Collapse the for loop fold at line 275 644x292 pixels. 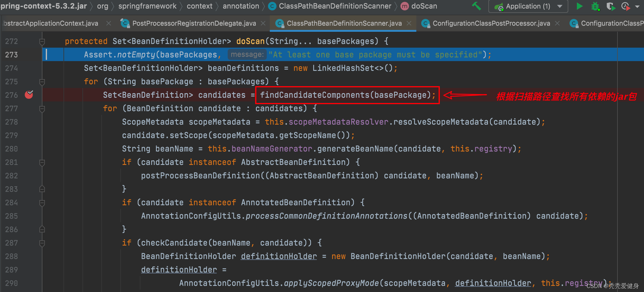click(x=42, y=82)
